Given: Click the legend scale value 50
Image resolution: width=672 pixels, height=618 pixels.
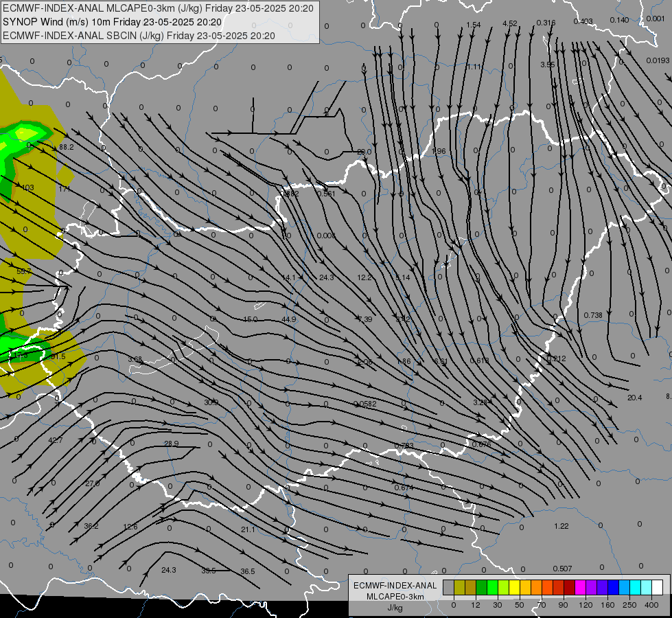Looking at the screenshot, I should (520, 605).
